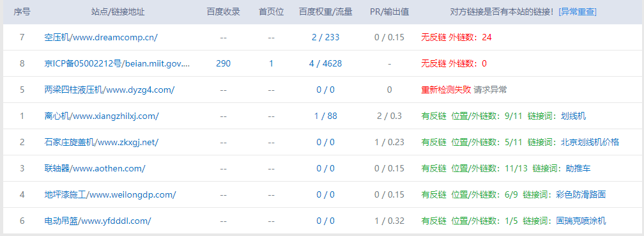
Task: Click sequence number 3
Action: (22, 169)
